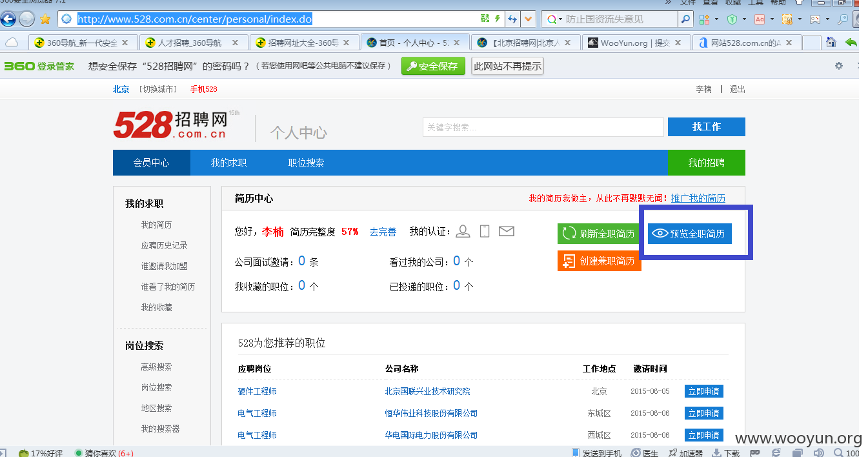Image resolution: width=868 pixels, height=457 pixels.
Task: Click the 找工作 search button
Action: pos(707,127)
